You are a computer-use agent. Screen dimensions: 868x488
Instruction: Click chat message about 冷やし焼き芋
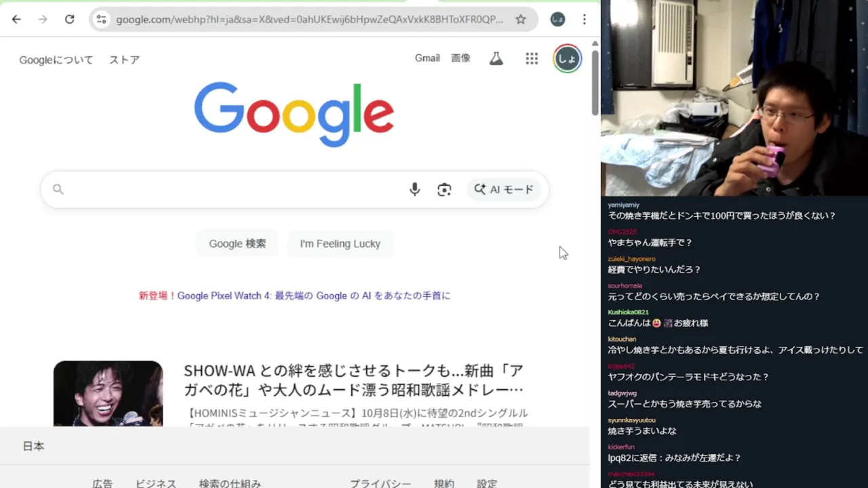tap(735, 350)
